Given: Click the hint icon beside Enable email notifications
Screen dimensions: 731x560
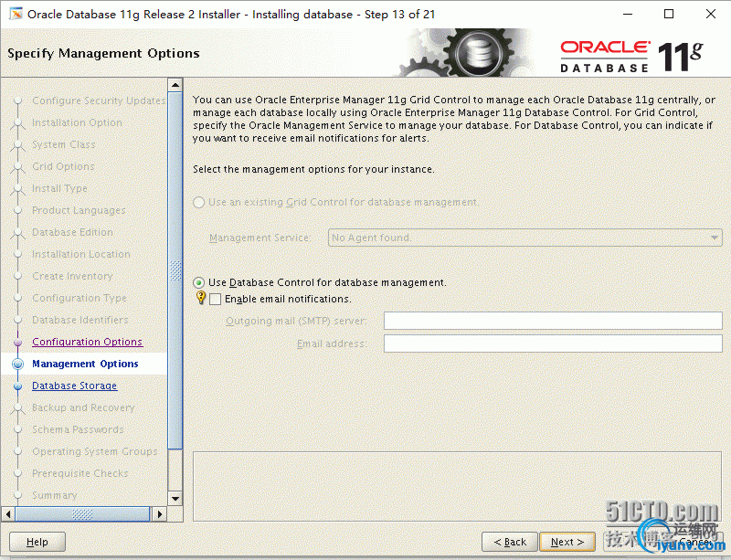Looking at the screenshot, I should tap(200, 297).
